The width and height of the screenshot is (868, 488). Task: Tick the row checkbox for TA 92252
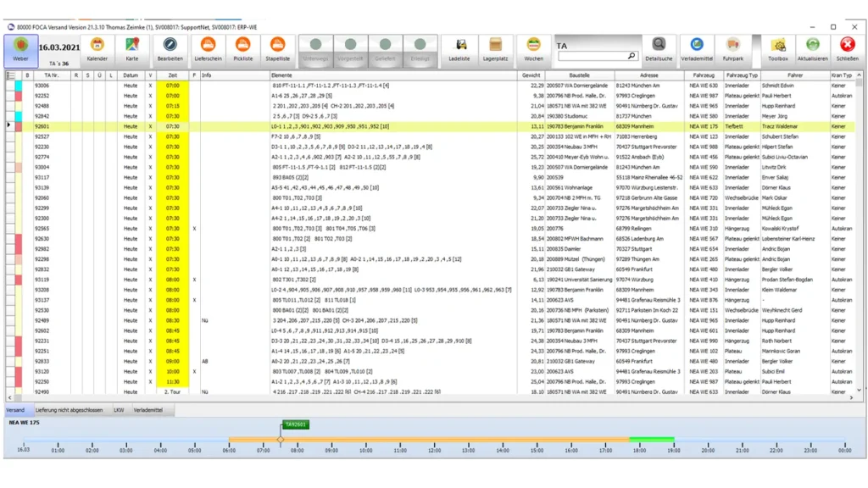(x=27, y=96)
